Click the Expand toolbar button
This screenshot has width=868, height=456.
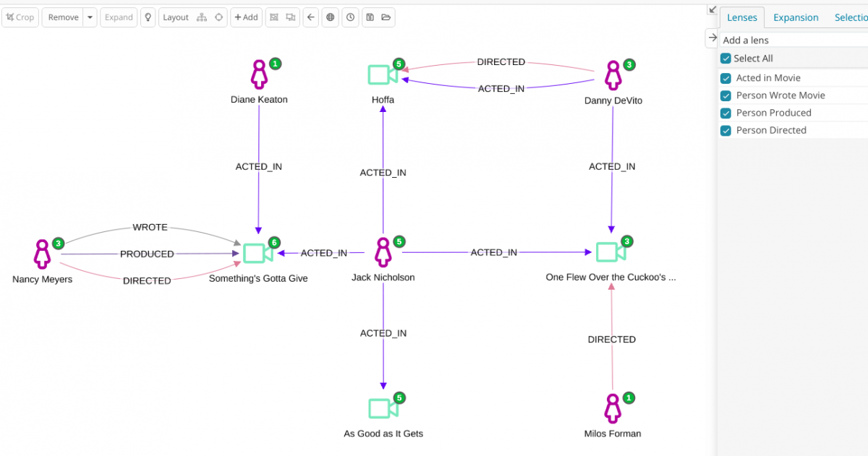[x=119, y=17]
